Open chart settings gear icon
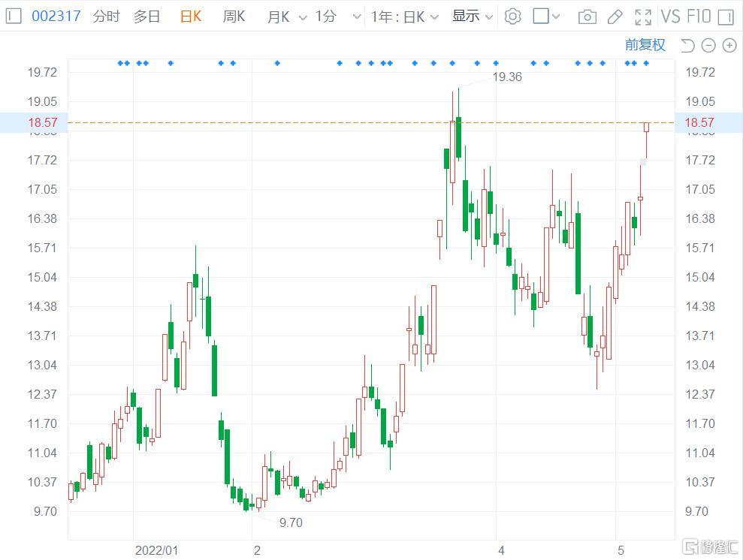Viewport: 743px width, 560px height. coord(512,17)
